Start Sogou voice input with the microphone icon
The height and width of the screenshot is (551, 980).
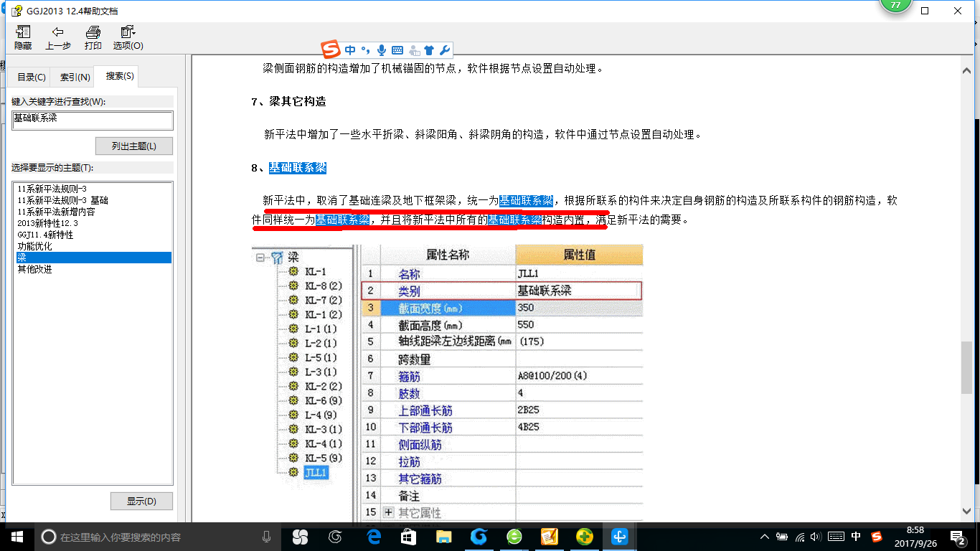pyautogui.click(x=381, y=50)
